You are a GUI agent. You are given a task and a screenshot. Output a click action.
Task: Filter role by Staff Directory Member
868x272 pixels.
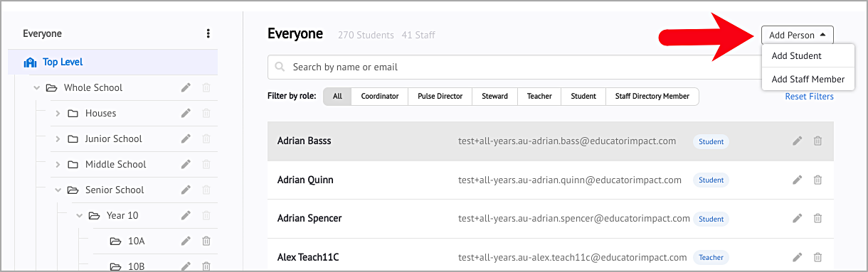pos(652,97)
